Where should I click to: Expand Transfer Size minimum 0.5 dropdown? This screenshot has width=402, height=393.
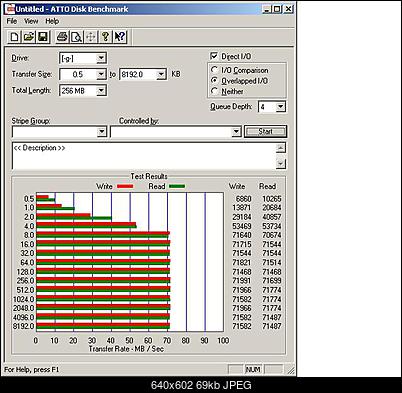101,74
